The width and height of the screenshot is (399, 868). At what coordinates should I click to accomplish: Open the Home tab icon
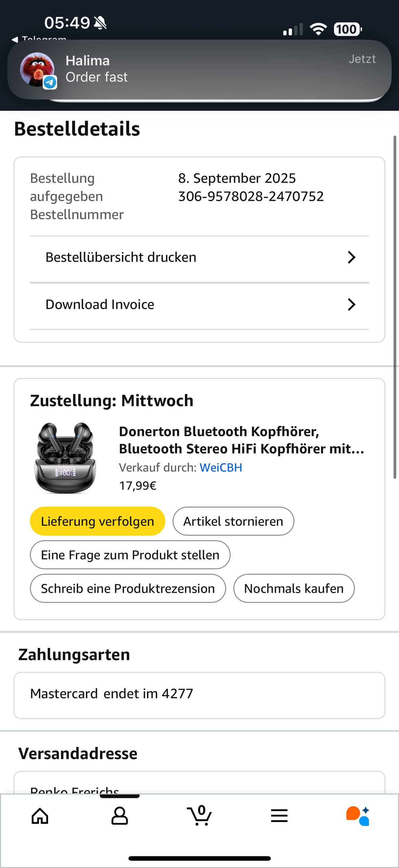pyautogui.click(x=40, y=816)
